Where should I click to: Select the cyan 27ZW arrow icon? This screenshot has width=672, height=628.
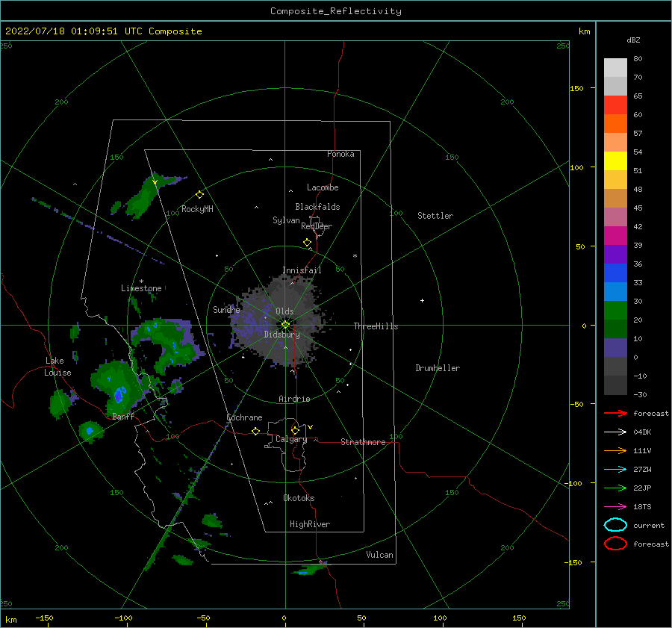[x=615, y=470]
